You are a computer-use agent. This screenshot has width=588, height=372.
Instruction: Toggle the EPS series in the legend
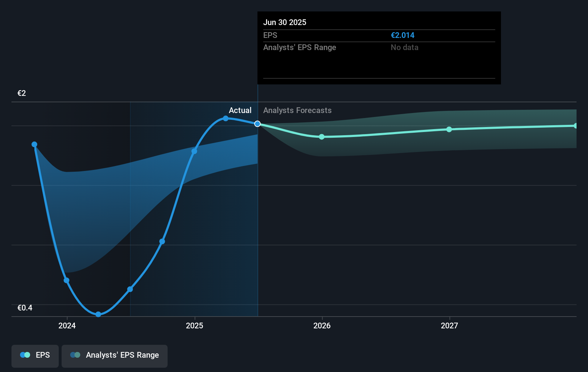pos(35,356)
